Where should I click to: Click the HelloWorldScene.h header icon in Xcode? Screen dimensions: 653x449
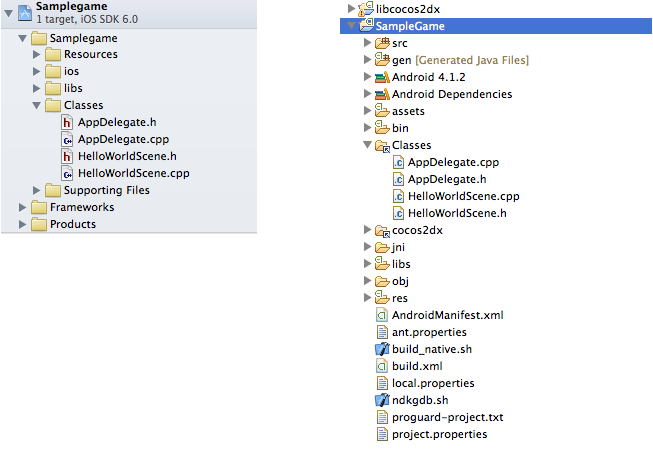[67, 157]
